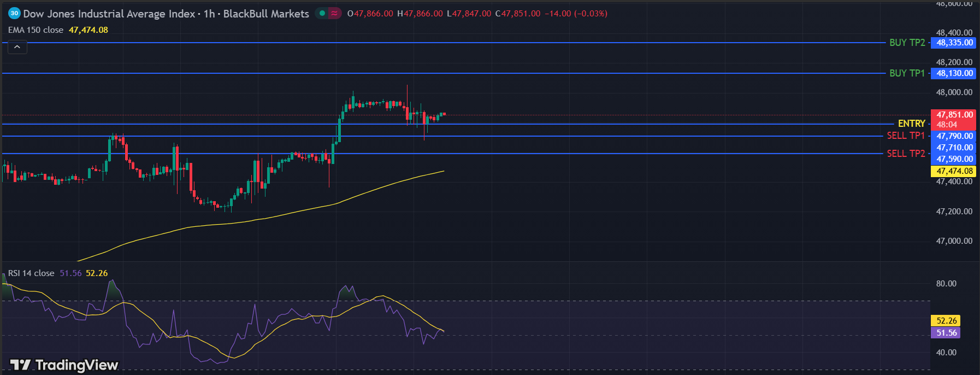Screen dimensions: 980x375
Task: Open the Dow Jones Industrial Average symbol title
Action: [109, 14]
